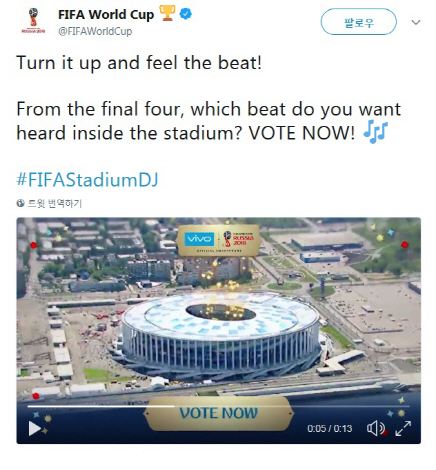436x470 pixels.
Task: Click the trophy emoji beside the account name
Action: click(x=167, y=13)
